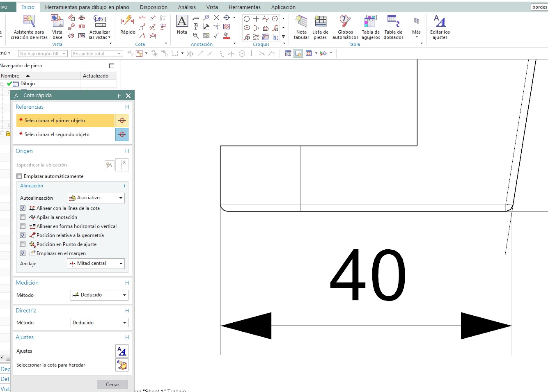Screen dimensions: 548x392
Task: Click the Cerrar button
Action: (x=112, y=385)
